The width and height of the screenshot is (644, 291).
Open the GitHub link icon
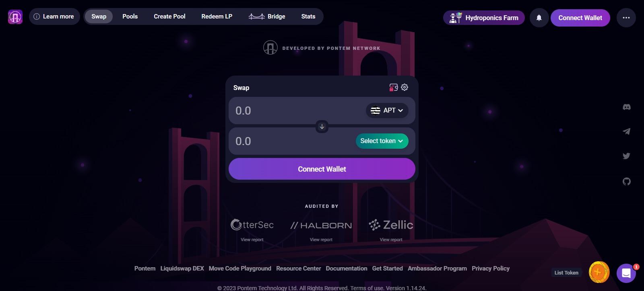[627, 181]
